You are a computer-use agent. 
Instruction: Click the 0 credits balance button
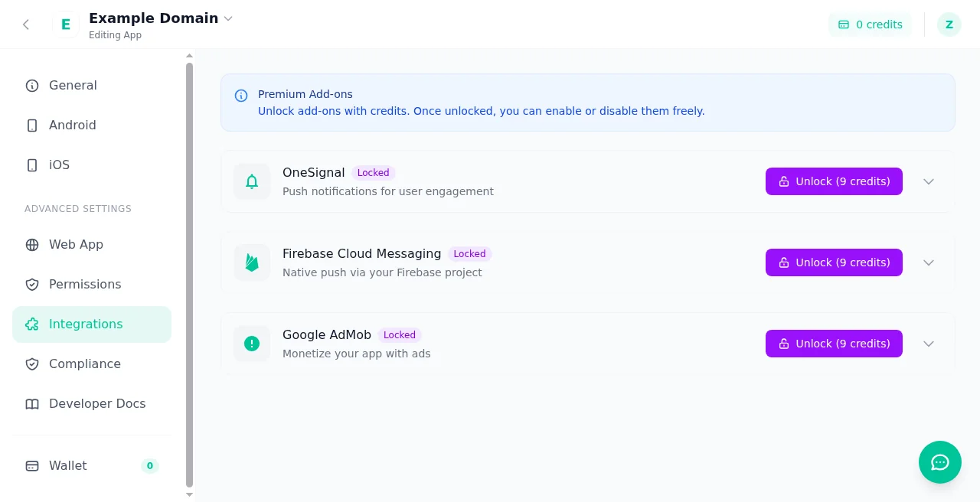[870, 24]
